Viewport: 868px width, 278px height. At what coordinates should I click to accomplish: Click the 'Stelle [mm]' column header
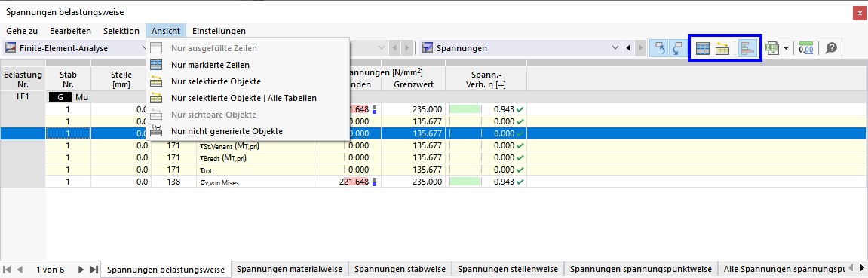tap(121, 80)
